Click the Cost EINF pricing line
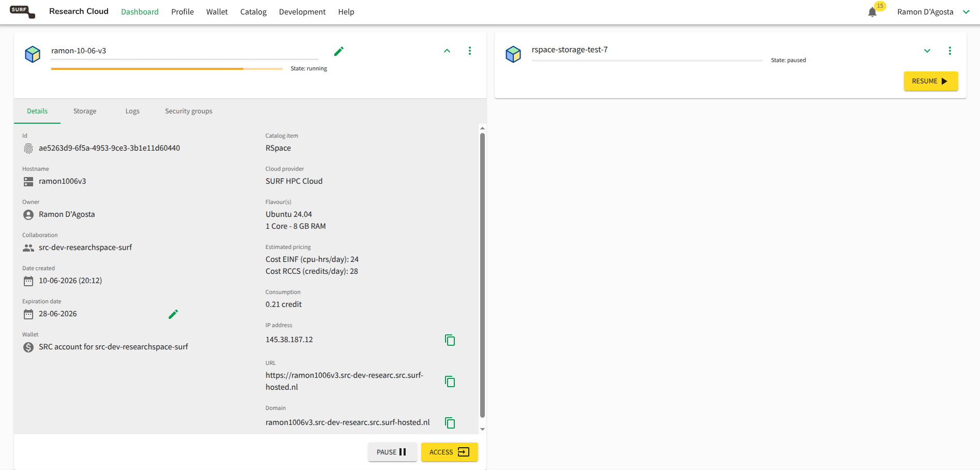 312,259
